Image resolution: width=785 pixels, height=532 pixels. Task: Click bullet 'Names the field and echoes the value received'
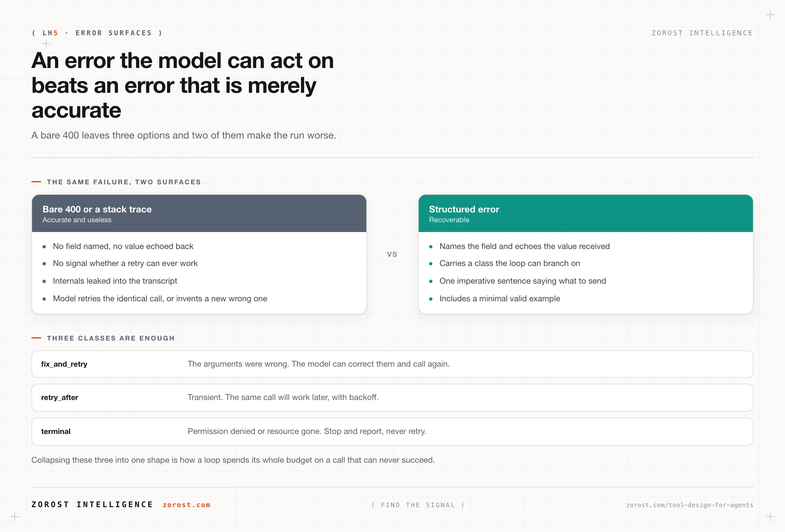[x=525, y=246]
